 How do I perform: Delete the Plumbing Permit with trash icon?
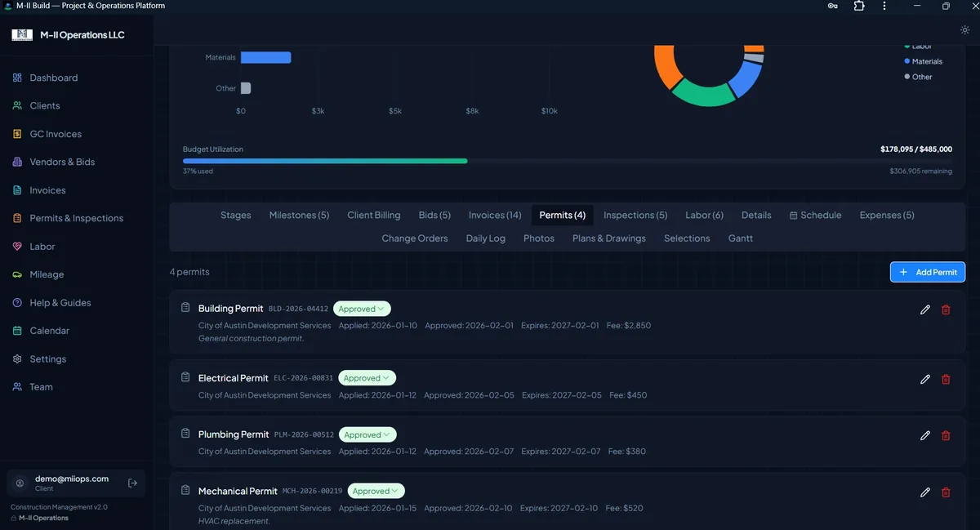(946, 435)
